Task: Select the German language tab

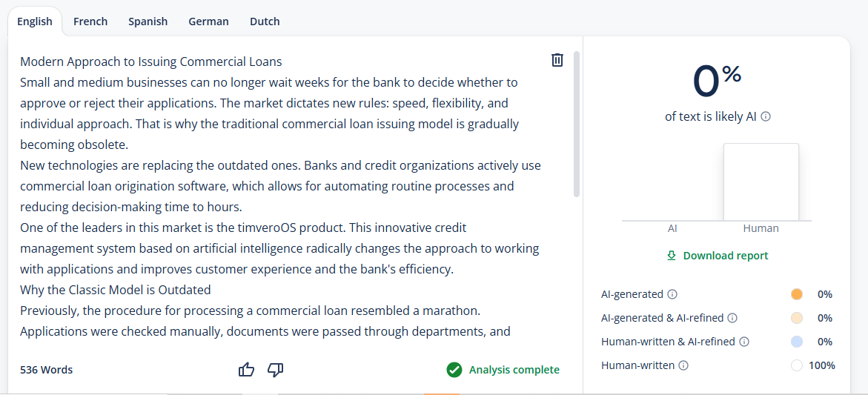Action: click(x=208, y=21)
